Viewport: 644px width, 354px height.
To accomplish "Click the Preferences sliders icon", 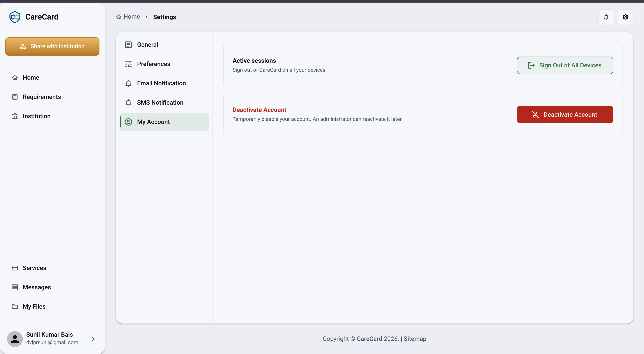I will pyautogui.click(x=128, y=64).
